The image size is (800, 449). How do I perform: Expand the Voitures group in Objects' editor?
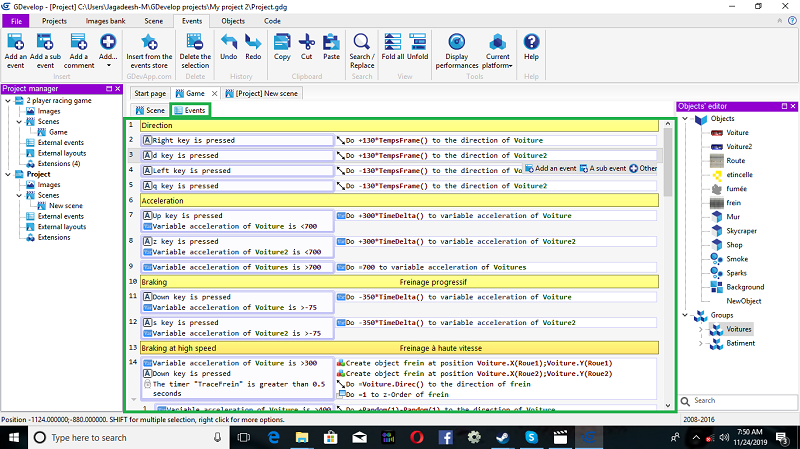coord(699,329)
